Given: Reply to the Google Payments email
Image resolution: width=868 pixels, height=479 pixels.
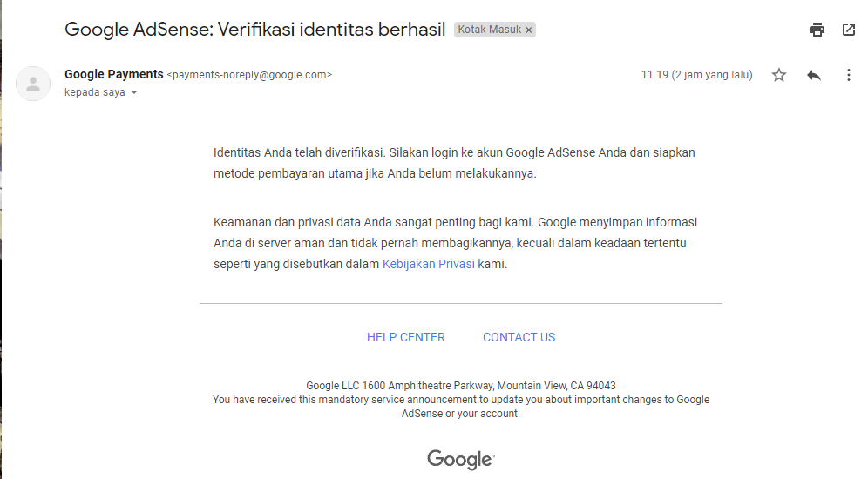Looking at the screenshot, I should pyautogui.click(x=814, y=75).
